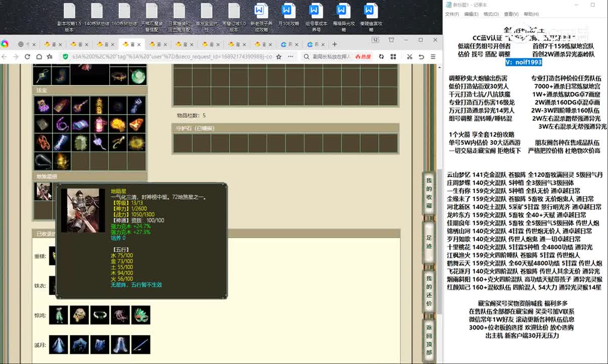Viewport: 608px width, 364px height.
Task: Select desktop file 副本攻略1.5版本
Action: (x=69, y=18)
